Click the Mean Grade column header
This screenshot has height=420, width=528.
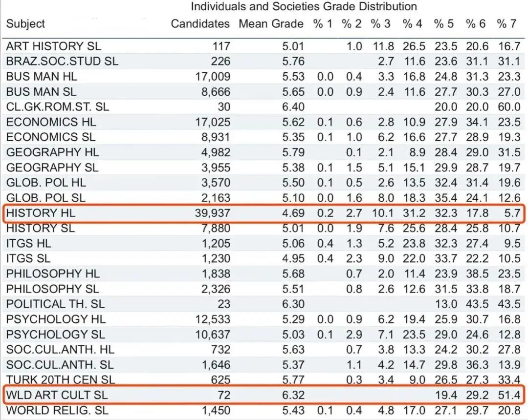[271, 23]
